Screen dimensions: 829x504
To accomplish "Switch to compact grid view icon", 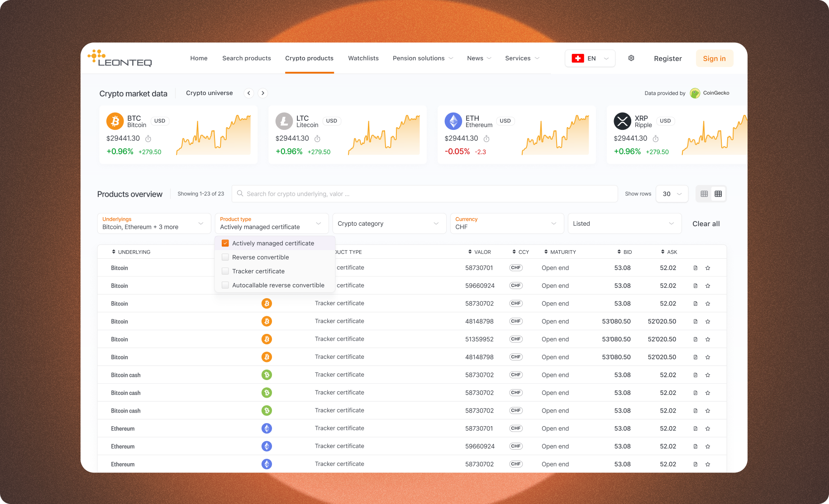I will coord(718,193).
